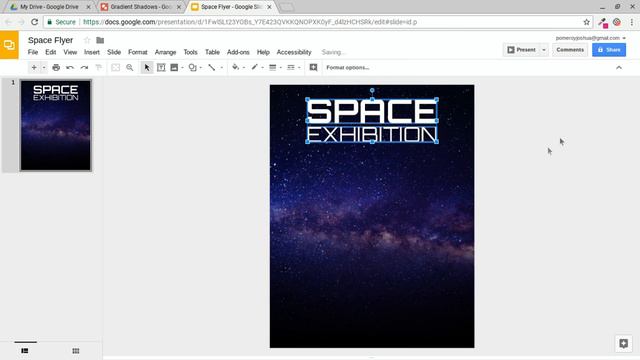
Task: Open the Comments button
Action: 570,50
